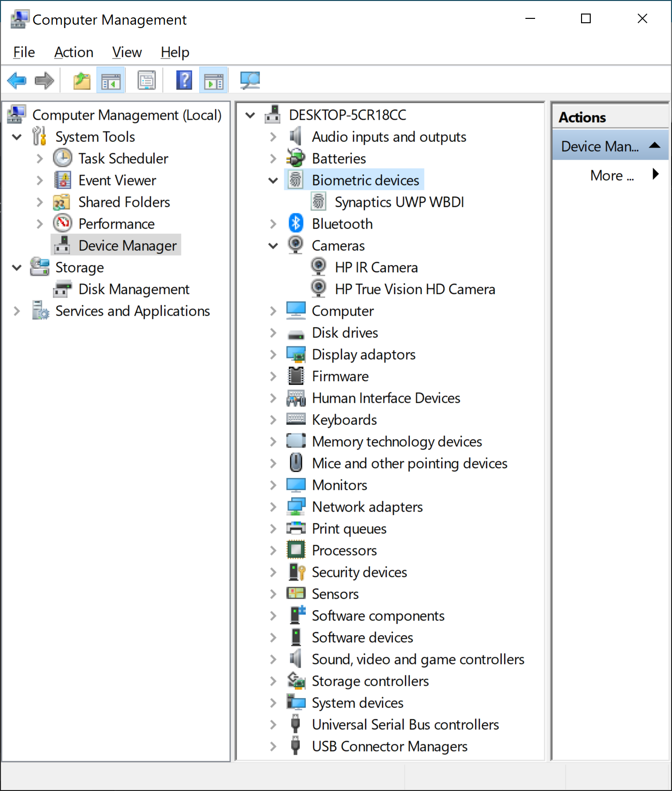Select the Synaptics UWP WBDI device
Screen dimensions: 672x791
[399, 202]
